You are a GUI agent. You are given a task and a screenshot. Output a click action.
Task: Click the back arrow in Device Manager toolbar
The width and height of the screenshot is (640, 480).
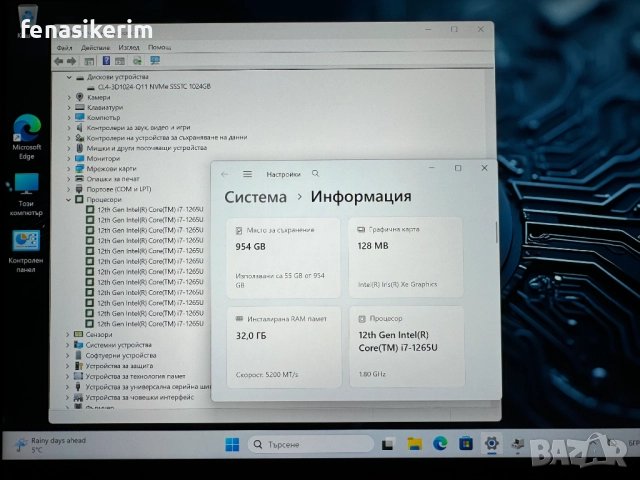[x=60, y=61]
